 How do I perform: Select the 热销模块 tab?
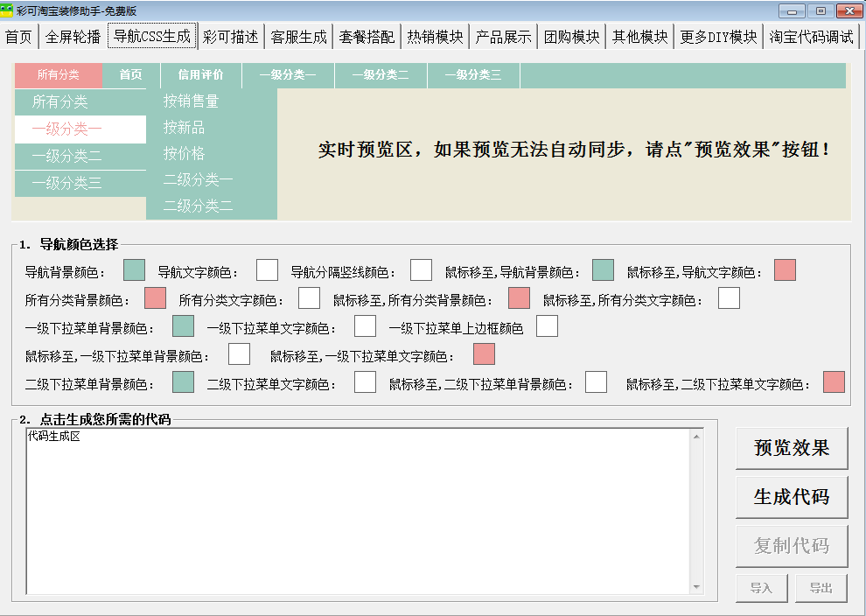(435, 37)
